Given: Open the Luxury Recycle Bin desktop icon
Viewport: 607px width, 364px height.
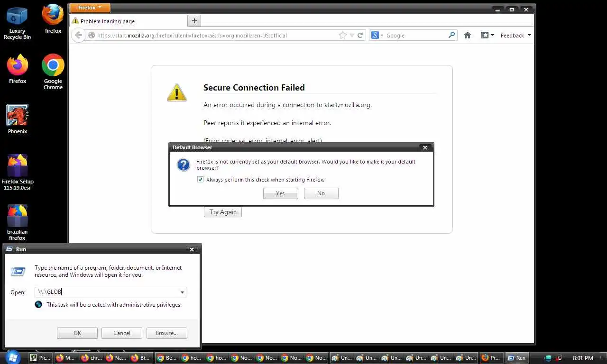Looking at the screenshot, I should pos(17,22).
